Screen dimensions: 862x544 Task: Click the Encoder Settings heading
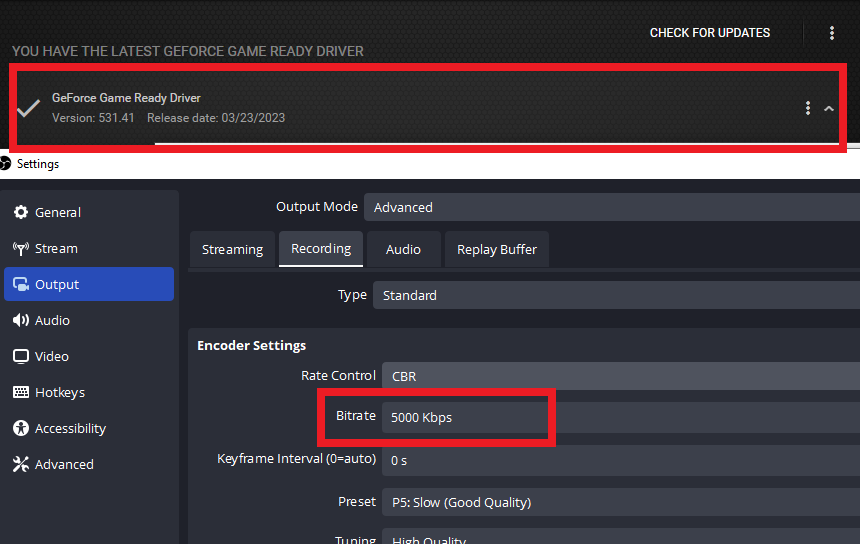pos(252,345)
